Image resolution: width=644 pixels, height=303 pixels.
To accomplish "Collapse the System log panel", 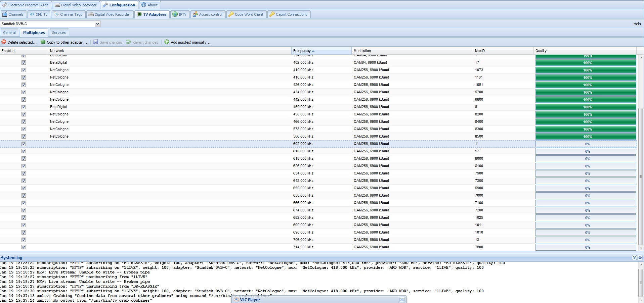I will [x=634, y=258].
